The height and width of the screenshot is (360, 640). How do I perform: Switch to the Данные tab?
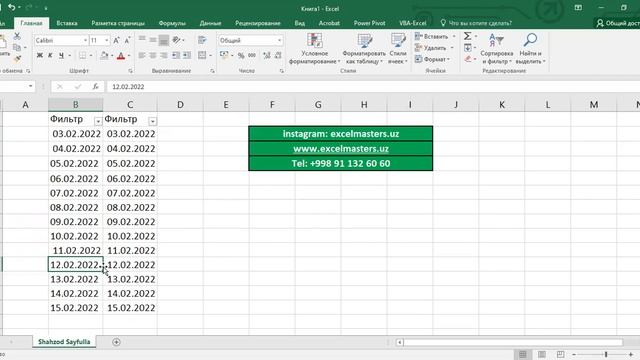click(210, 23)
